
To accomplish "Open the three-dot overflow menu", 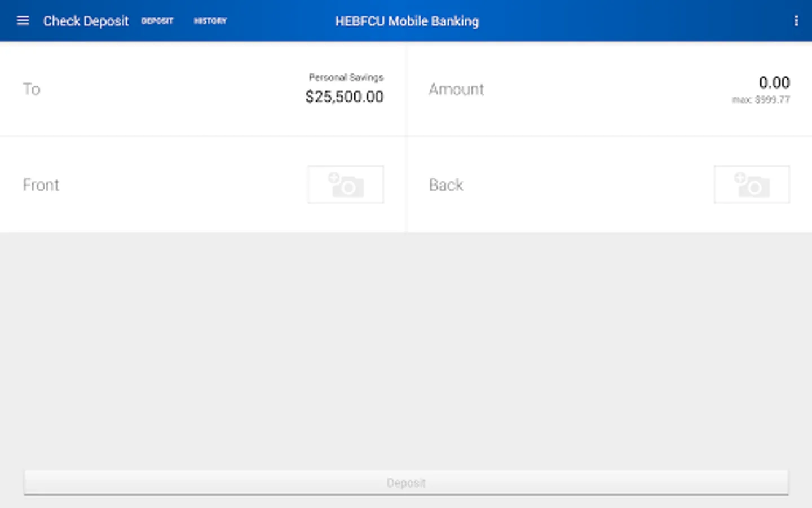I will tap(796, 21).
